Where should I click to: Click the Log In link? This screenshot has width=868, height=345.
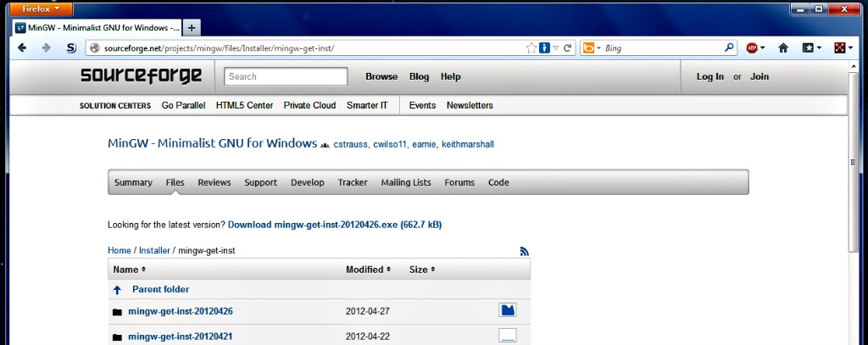[710, 76]
